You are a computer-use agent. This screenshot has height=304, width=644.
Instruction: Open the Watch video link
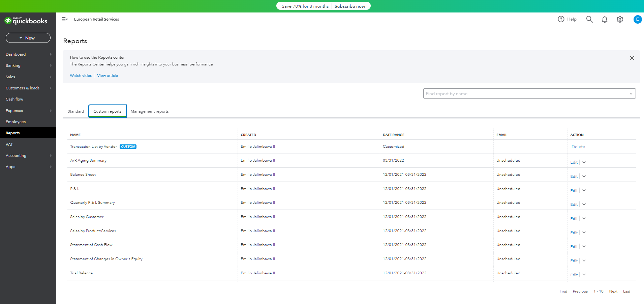[x=81, y=76]
